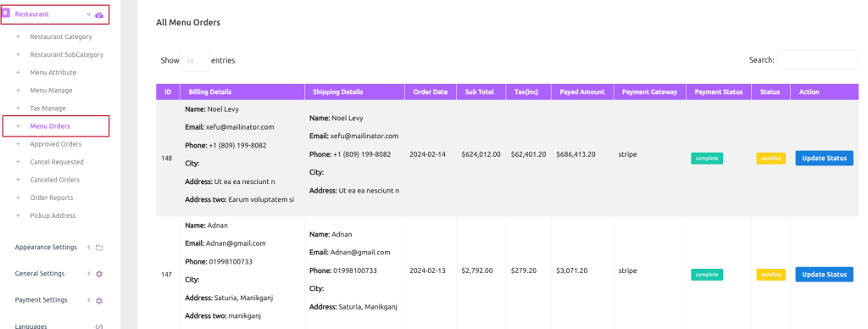Update Status for order 148
The height and width of the screenshot is (329, 868).
824,158
